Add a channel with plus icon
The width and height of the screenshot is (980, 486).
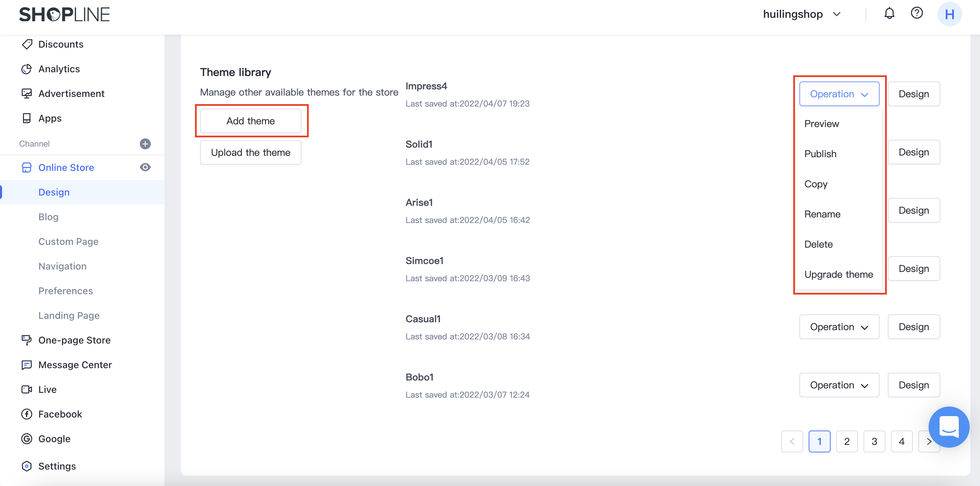pos(145,144)
